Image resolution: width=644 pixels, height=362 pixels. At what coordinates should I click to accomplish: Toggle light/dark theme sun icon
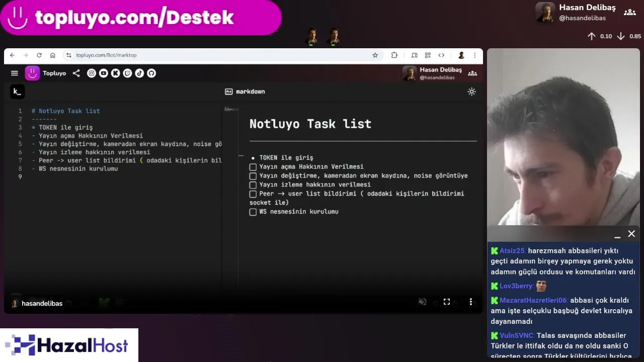(471, 92)
